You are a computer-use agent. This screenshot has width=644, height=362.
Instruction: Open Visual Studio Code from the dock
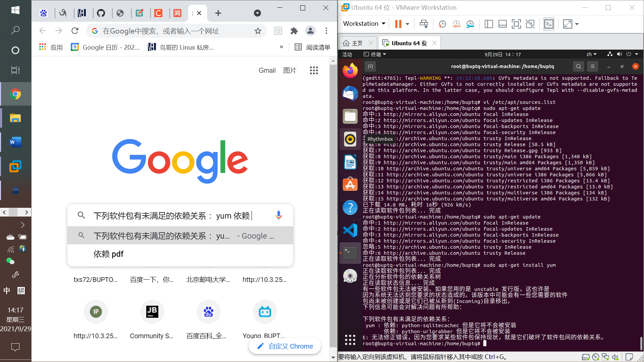pyautogui.click(x=350, y=230)
